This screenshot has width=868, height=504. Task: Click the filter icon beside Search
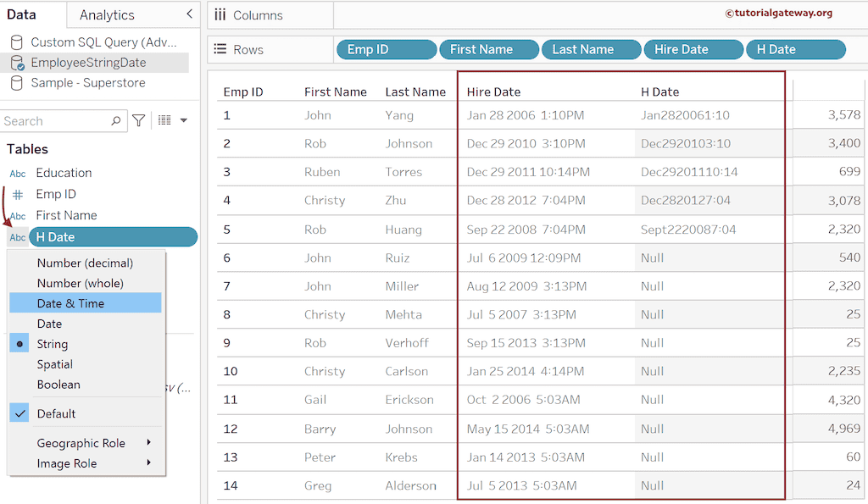pyautogui.click(x=139, y=121)
